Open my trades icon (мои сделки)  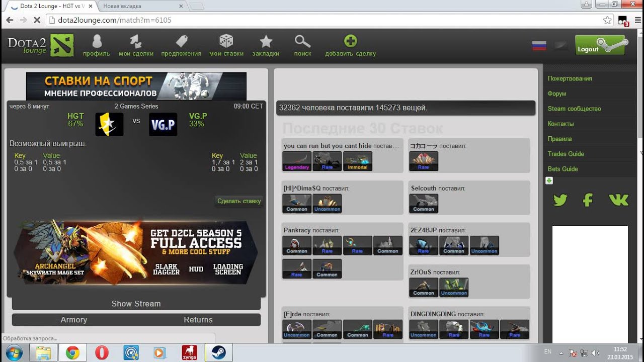coord(136,41)
